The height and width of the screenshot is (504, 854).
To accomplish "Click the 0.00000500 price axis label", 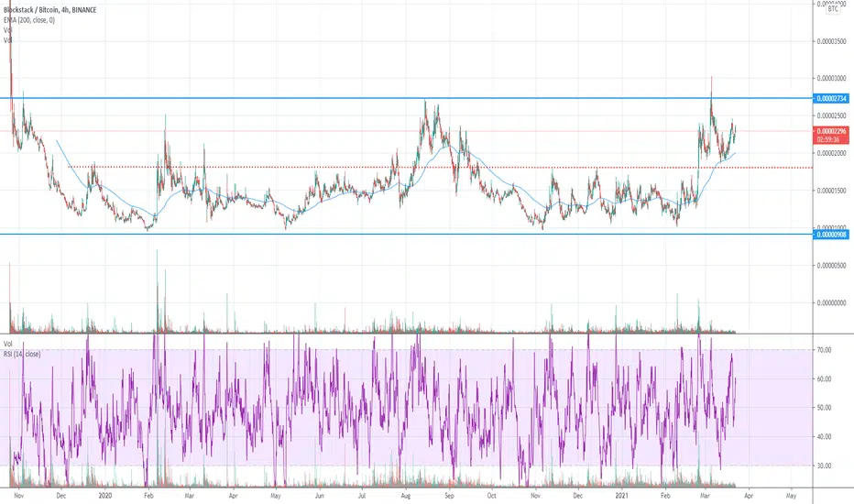I will [832, 266].
